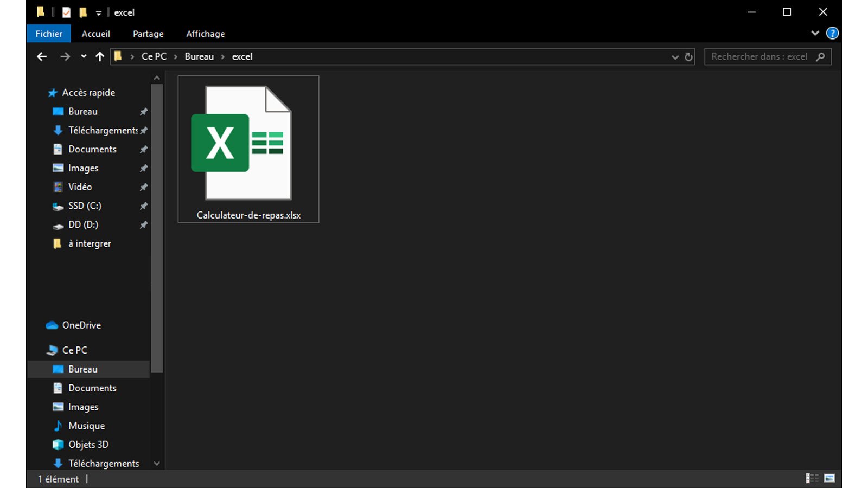Expand chevron after Ce PC in path

[x=176, y=56]
